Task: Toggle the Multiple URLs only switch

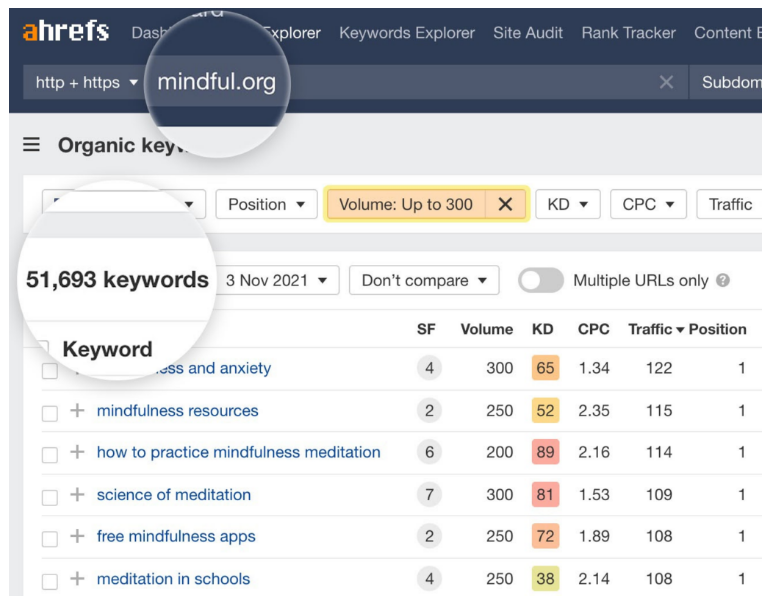Action: click(541, 281)
